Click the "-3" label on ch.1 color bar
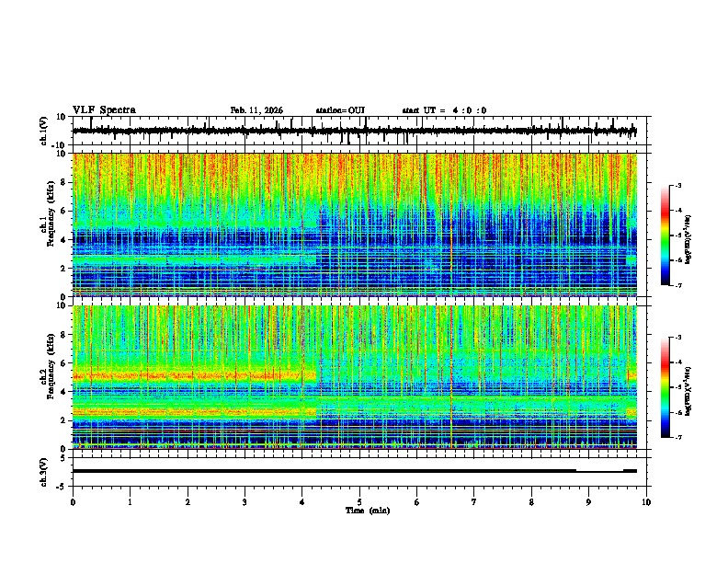 pyautogui.click(x=678, y=186)
